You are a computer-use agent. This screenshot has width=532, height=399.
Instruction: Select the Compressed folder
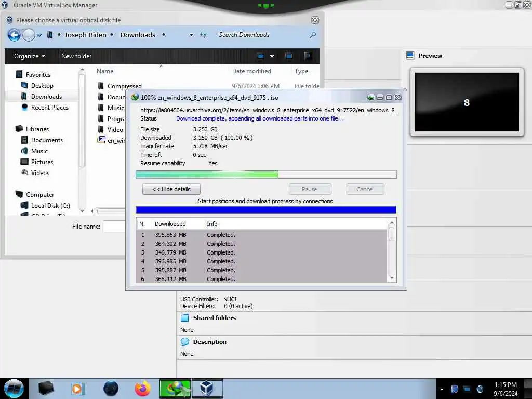(120, 86)
